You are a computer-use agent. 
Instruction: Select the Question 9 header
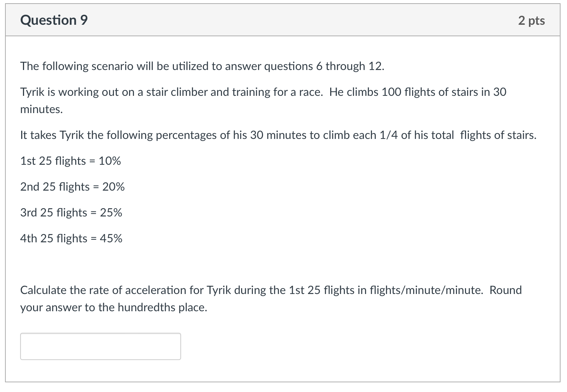pos(54,20)
